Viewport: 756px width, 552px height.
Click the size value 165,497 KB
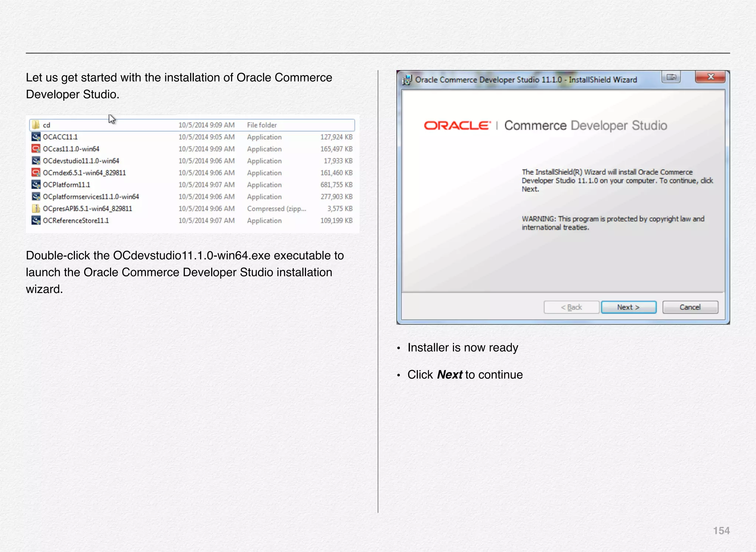pyautogui.click(x=337, y=149)
